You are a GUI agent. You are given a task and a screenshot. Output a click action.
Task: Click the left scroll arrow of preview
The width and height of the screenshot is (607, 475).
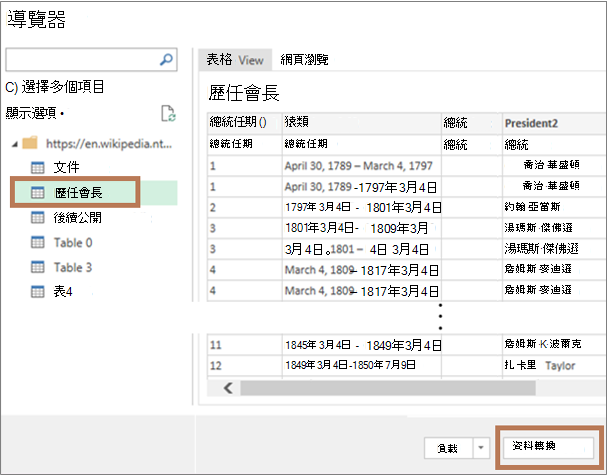(228, 388)
